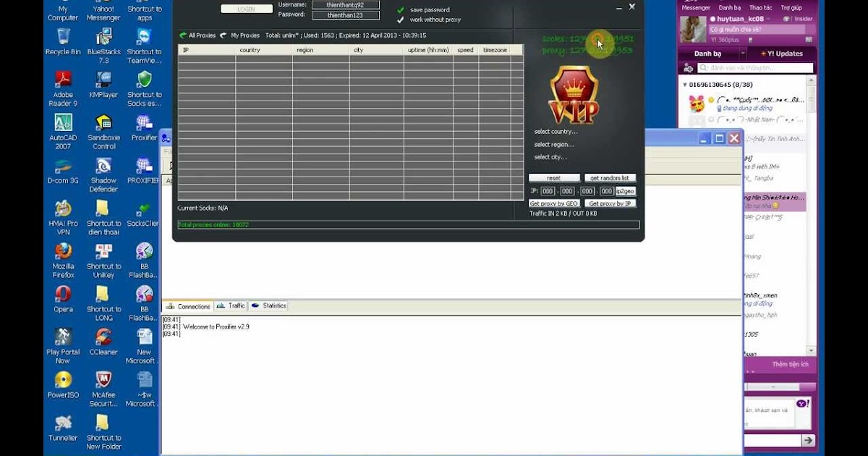868x456 pixels.
Task: Select the SocksClient desktop icon
Action: pyautogui.click(x=144, y=214)
